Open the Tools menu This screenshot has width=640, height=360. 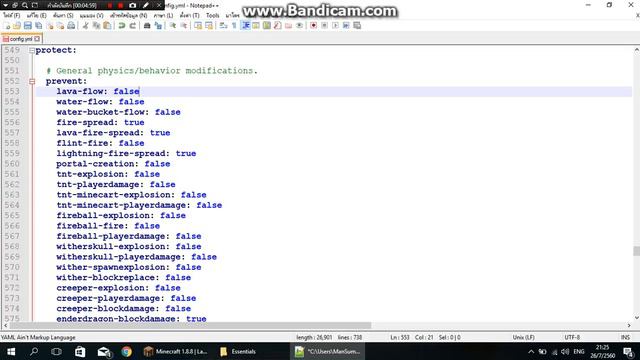(x=212, y=15)
